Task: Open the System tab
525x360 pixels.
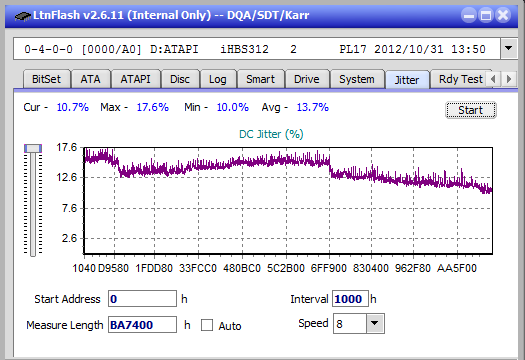Action: pos(357,79)
